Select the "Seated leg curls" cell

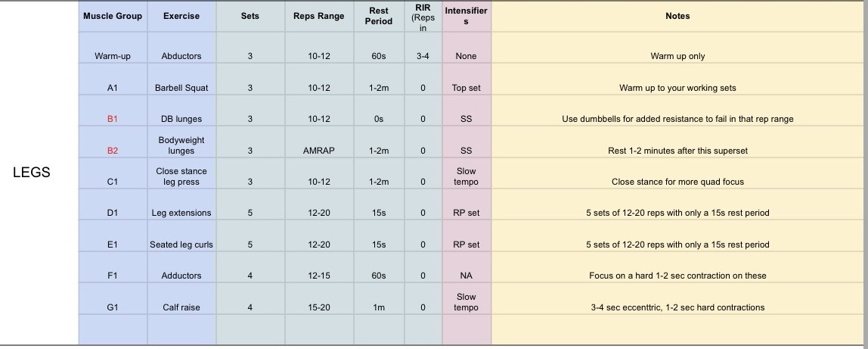click(x=181, y=245)
